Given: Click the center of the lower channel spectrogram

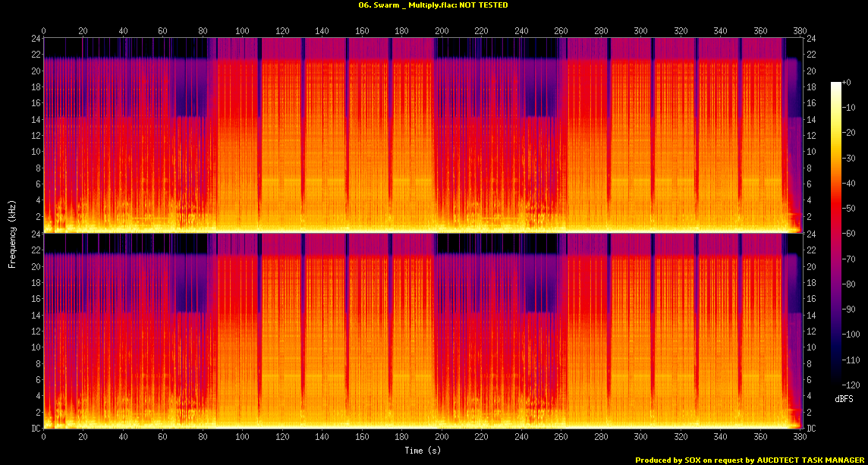Looking at the screenshot, I should point(423,331).
